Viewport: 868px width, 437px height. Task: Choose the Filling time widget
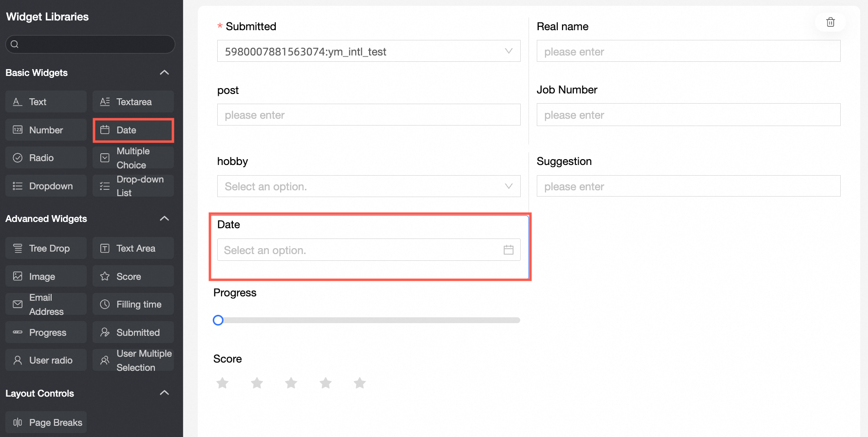point(133,305)
